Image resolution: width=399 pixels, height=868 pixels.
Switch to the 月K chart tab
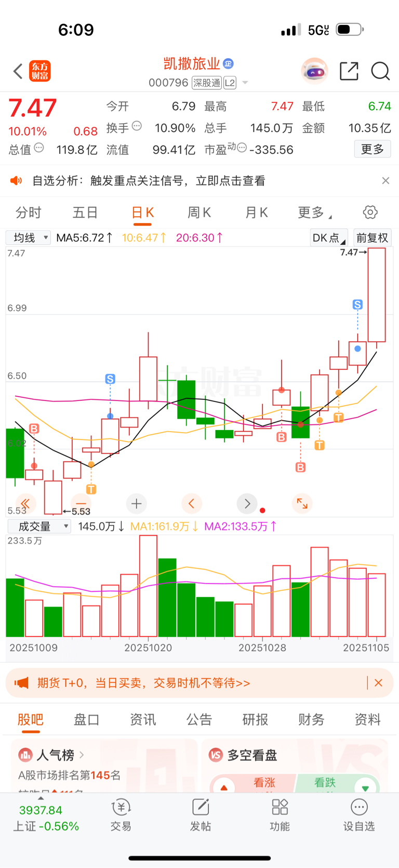pyautogui.click(x=256, y=212)
